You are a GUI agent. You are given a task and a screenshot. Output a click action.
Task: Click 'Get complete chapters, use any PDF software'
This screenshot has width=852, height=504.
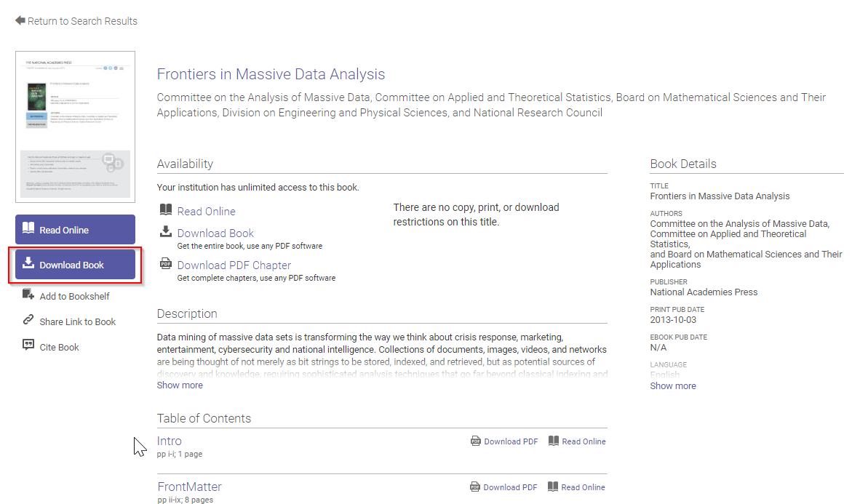tap(256, 278)
